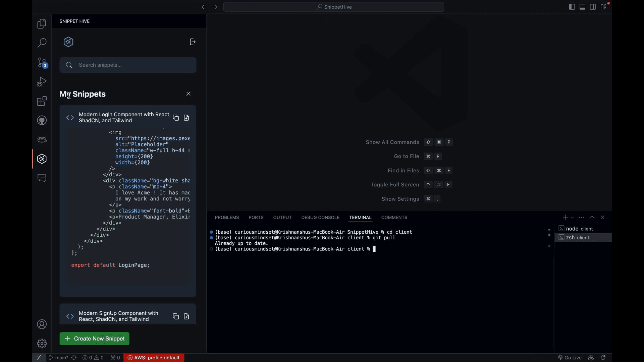This screenshot has width=644, height=362.
Task: Select the Search icon in activity bar
Action: pos(42,43)
